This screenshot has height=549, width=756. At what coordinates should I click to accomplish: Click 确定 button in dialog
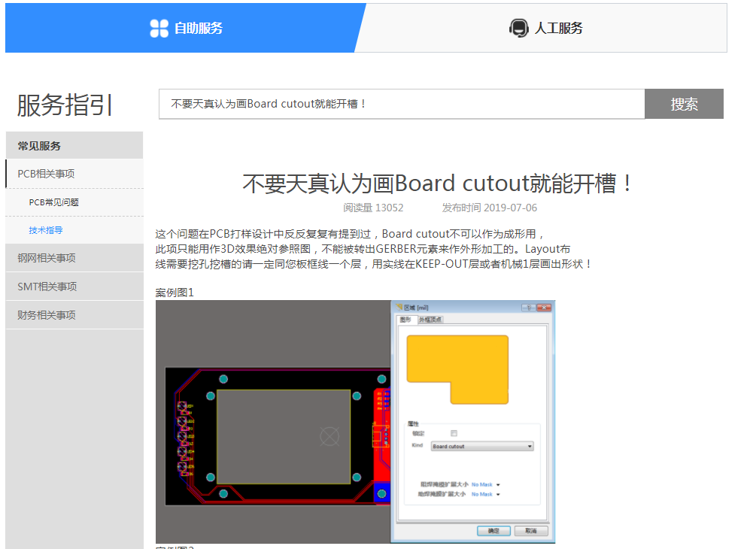click(x=493, y=531)
